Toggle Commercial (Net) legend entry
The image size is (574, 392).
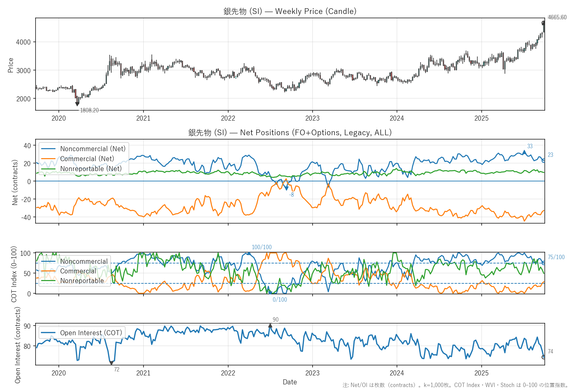click(x=87, y=159)
